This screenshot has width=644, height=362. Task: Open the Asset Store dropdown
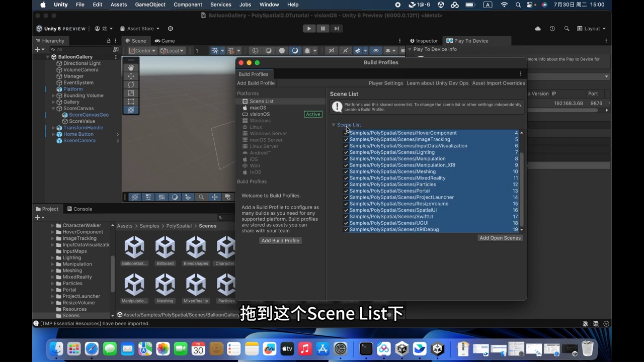pyautogui.click(x=139, y=29)
